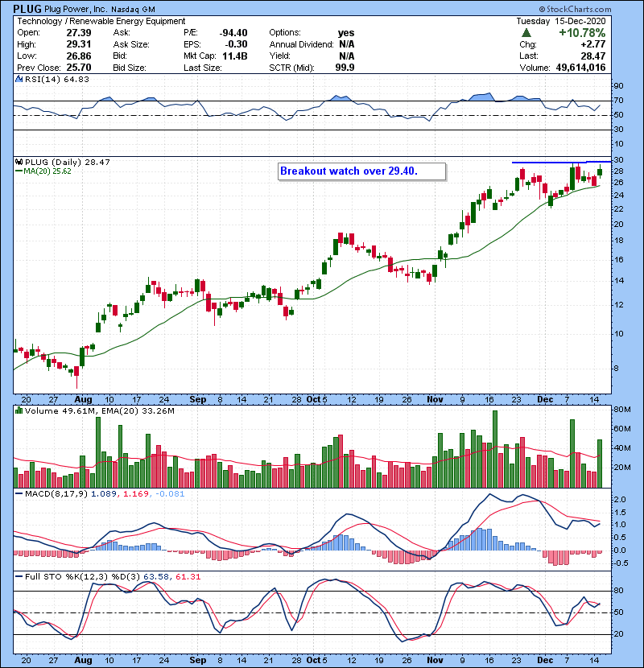The image size is (644, 668).
Task: Click the Yield label
Action: tap(279, 56)
